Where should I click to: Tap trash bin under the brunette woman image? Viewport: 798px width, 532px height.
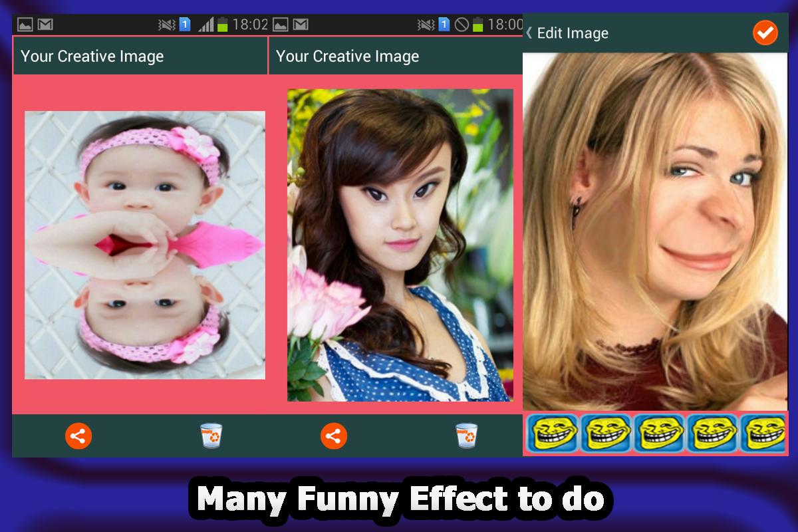coord(467,436)
